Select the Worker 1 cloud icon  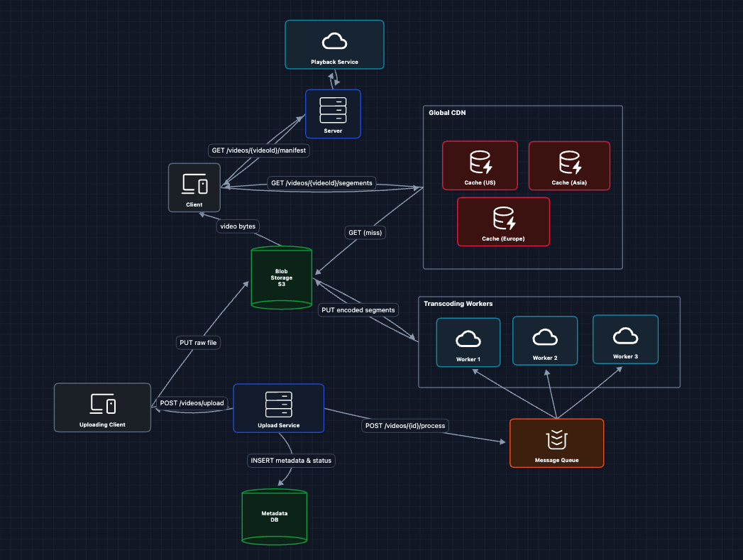click(x=468, y=338)
